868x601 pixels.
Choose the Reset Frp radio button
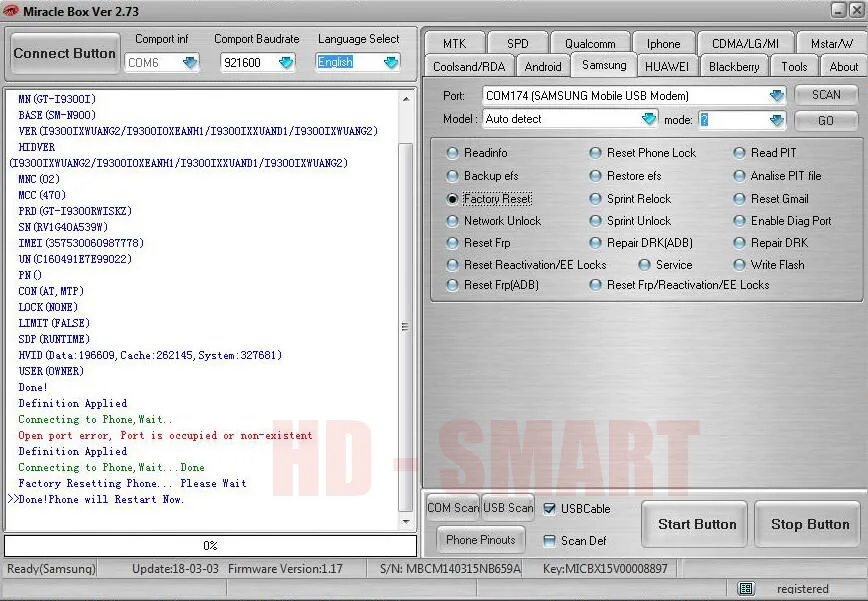coord(452,243)
